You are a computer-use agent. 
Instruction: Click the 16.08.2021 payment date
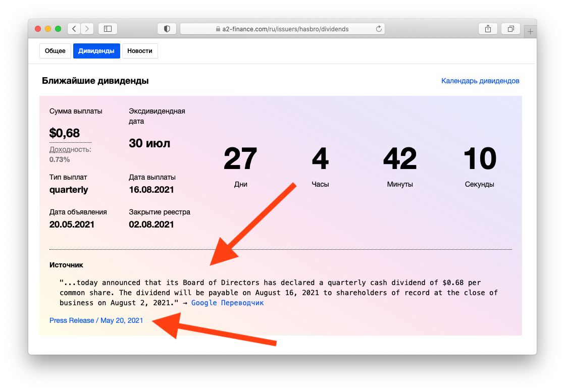pyautogui.click(x=151, y=190)
